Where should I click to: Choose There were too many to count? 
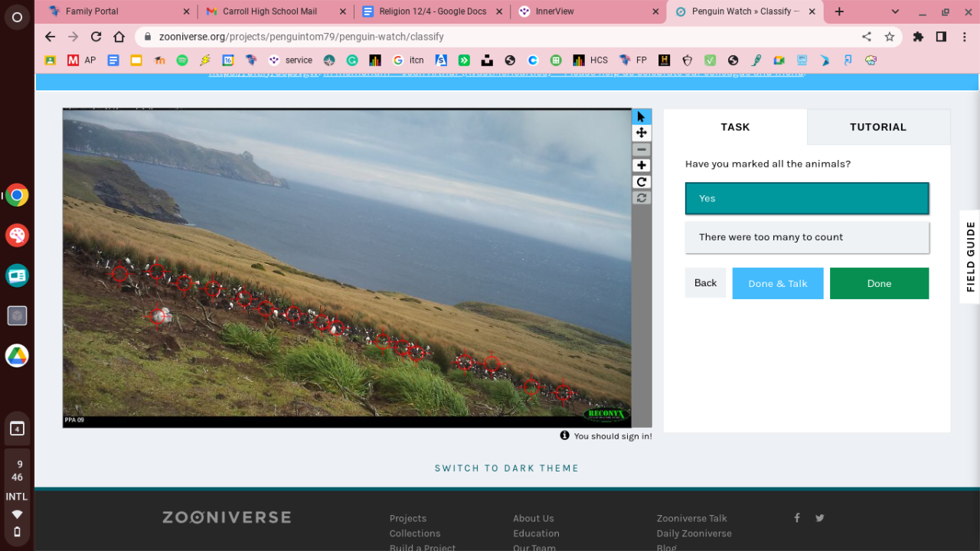[x=807, y=237]
